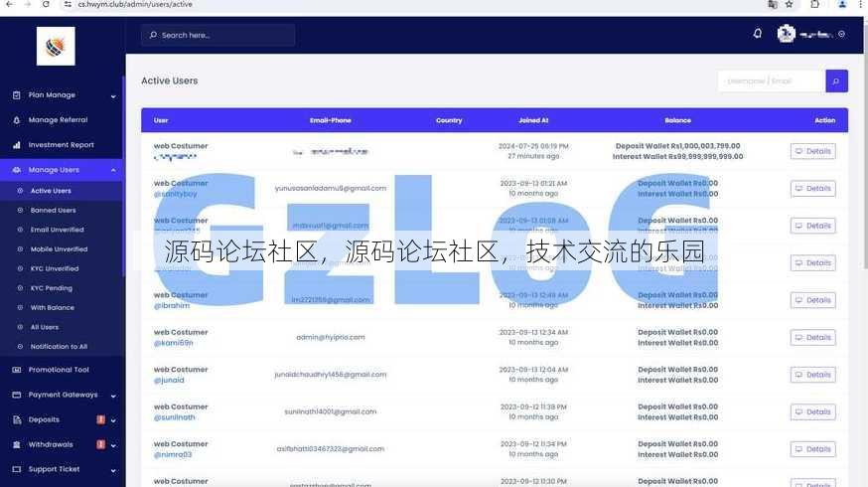Open the @ibrahim username link
Viewport: 868px width, 487px height.
172,306
